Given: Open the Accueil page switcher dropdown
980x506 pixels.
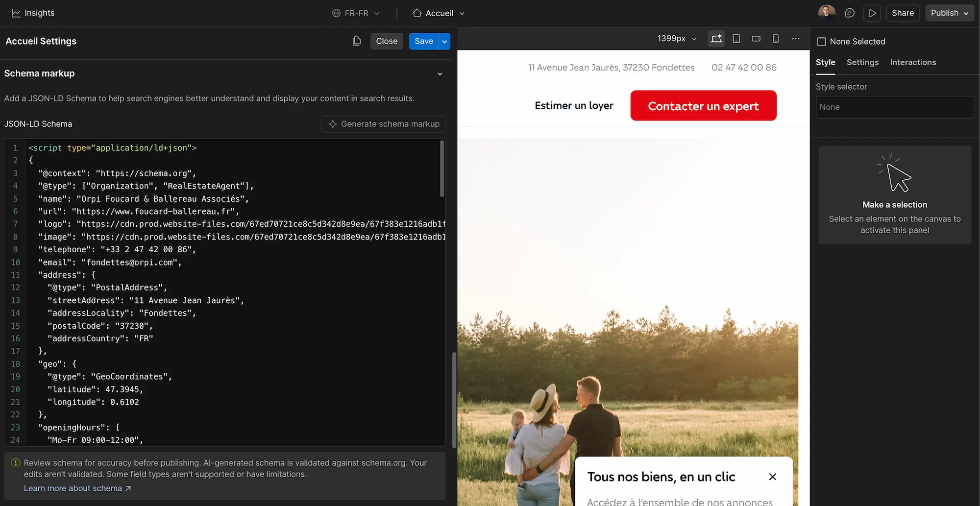Looking at the screenshot, I should 438,13.
